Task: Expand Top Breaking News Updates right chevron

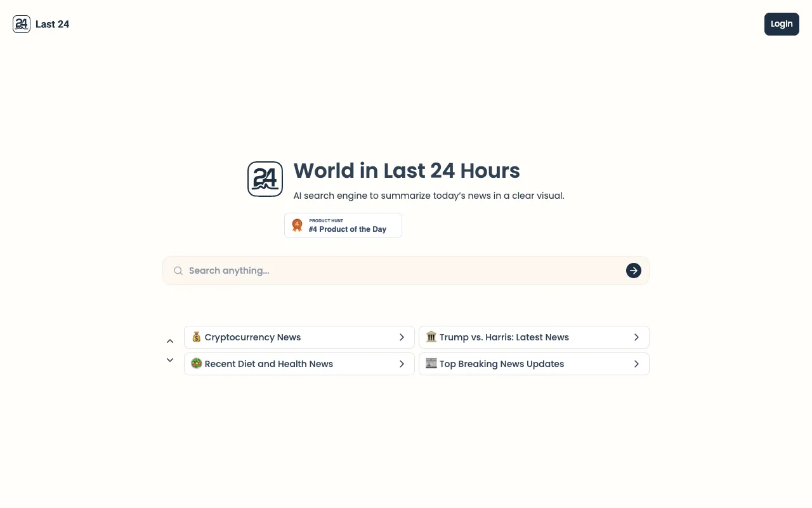Action: point(636,364)
